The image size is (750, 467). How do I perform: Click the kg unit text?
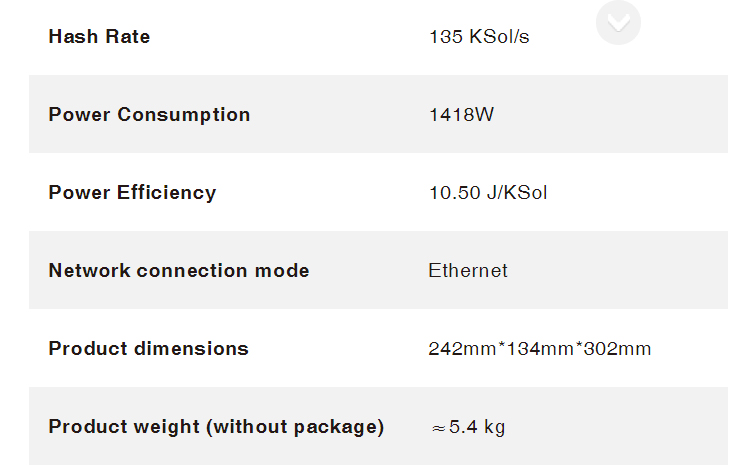tap(494, 427)
